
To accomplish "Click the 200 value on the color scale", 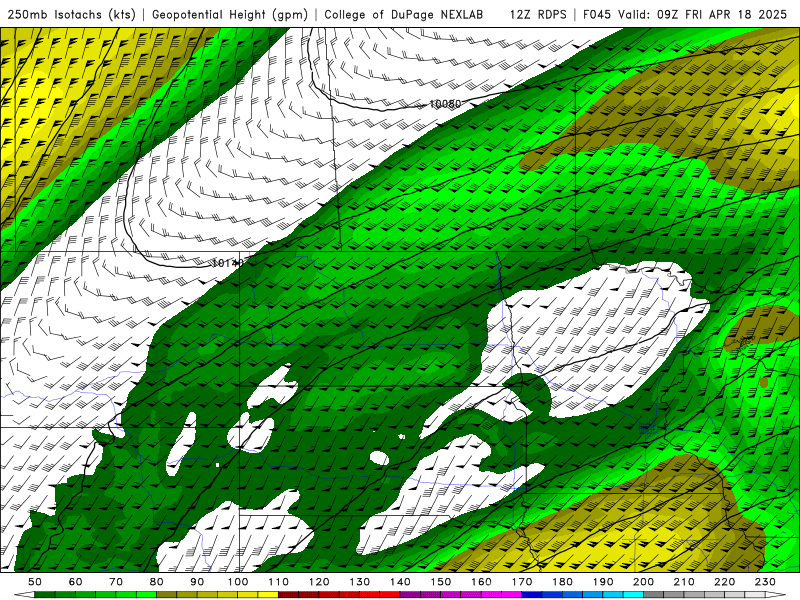I will tap(643, 582).
